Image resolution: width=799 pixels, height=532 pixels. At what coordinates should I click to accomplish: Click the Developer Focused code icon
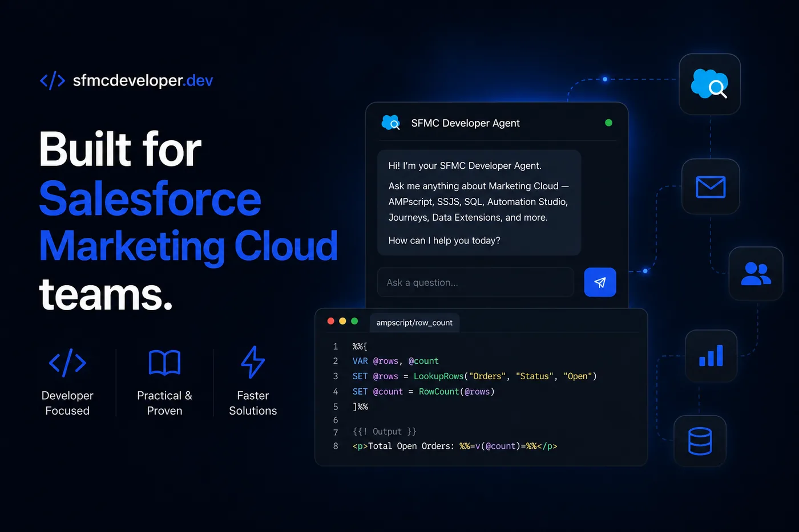click(x=67, y=363)
